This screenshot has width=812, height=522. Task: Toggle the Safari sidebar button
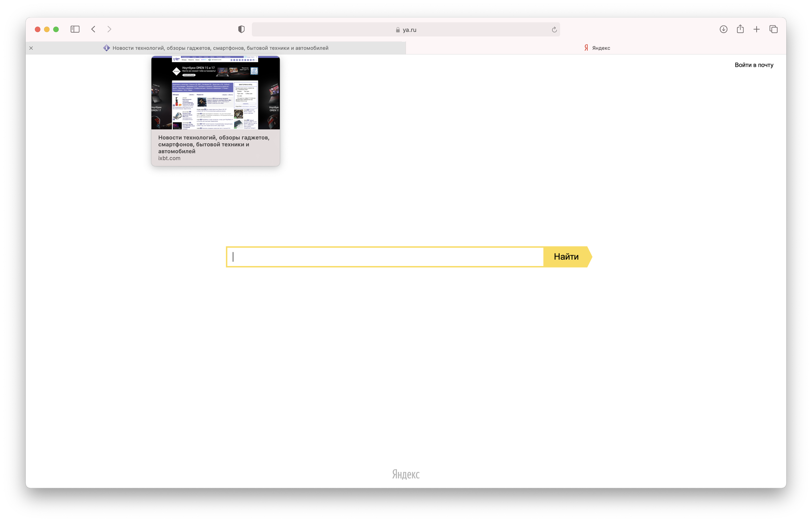pos(75,29)
